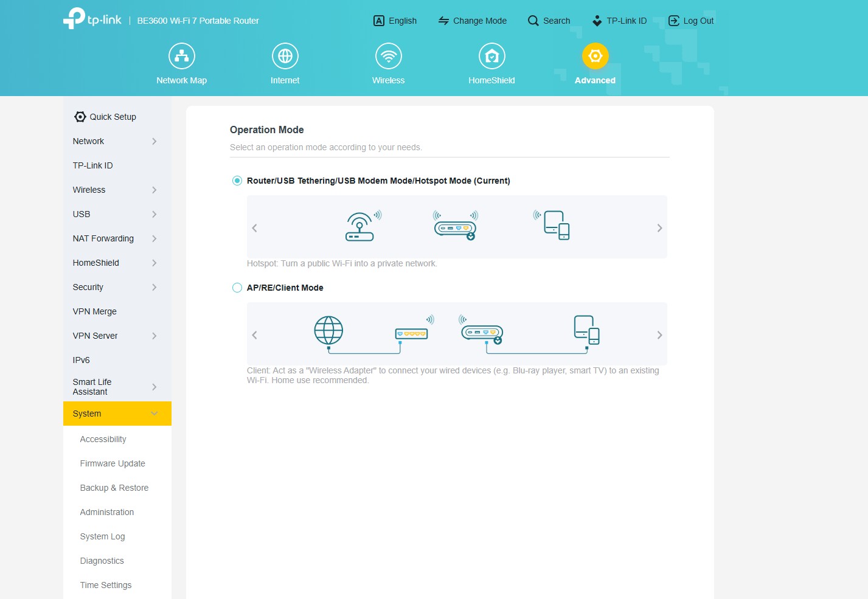Click the client devices illustration in Router mode
The height and width of the screenshot is (599, 868).
[552, 225]
